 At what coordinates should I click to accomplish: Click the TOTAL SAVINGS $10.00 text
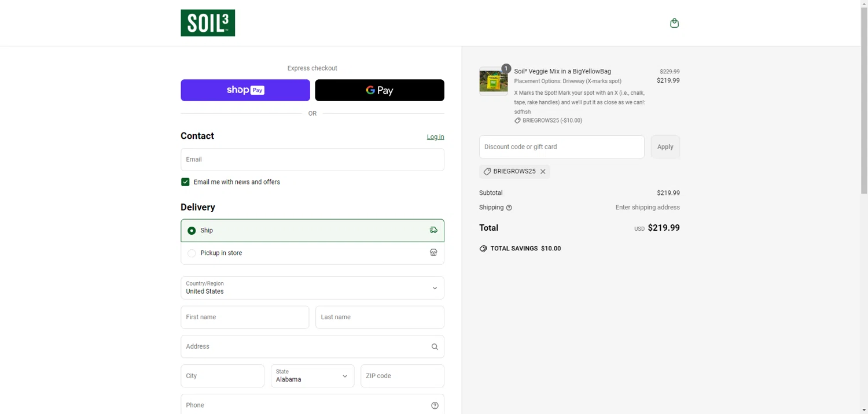(x=525, y=249)
